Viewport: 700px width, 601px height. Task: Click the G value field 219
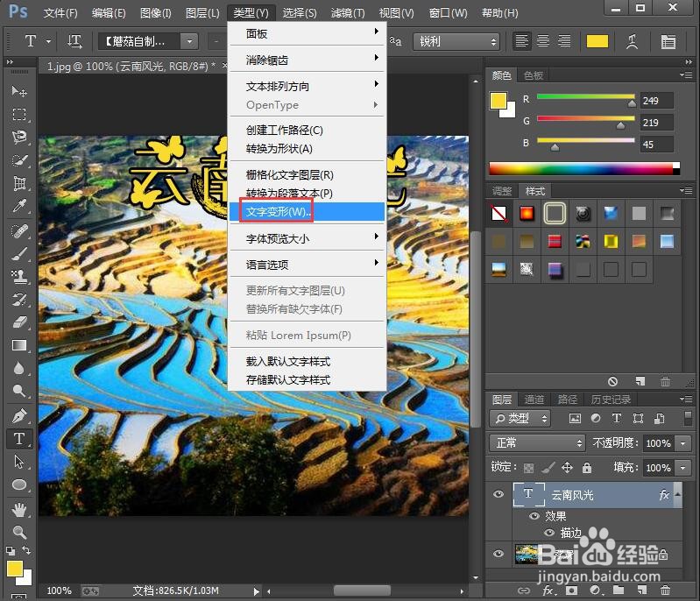(x=657, y=123)
